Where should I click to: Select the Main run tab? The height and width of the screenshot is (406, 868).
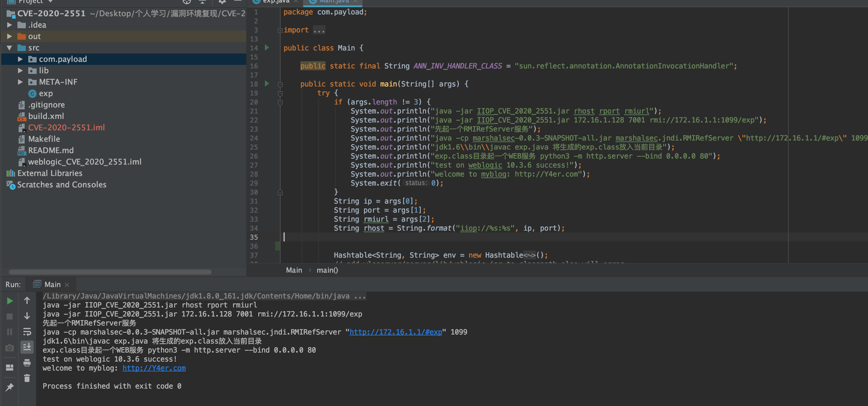(x=52, y=284)
